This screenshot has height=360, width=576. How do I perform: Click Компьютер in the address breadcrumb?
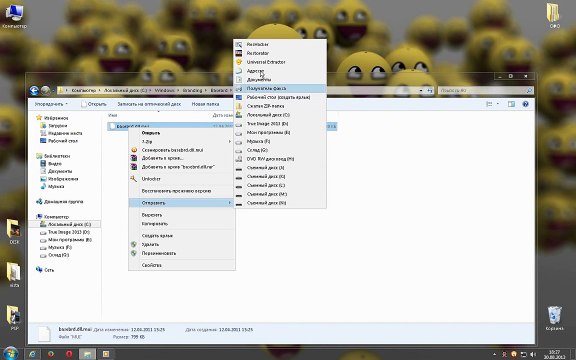click(84, 90)
